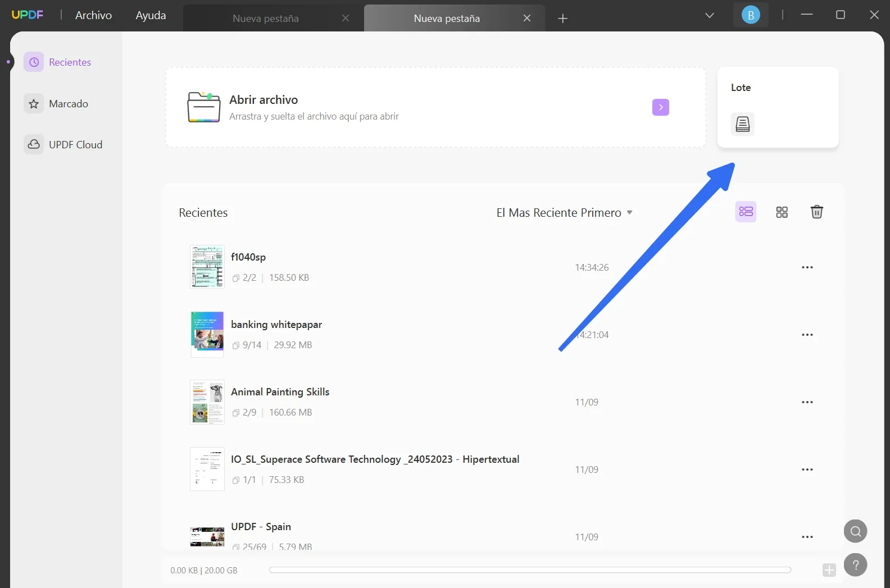The width and height of the screenshot is (890, 588).
Task: Open Animal Painting Skills thumbnail
Action: pyautogui.click(x=207, y=402)
